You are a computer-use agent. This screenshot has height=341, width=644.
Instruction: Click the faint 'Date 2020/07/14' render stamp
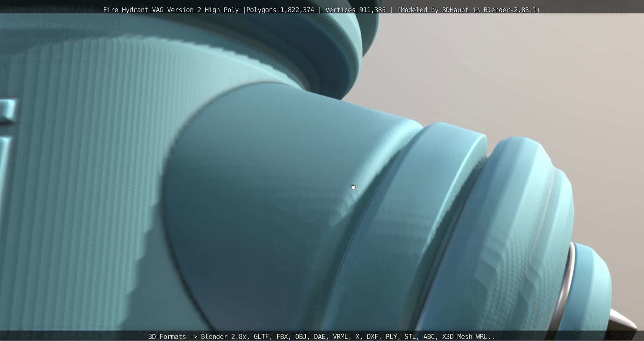47,9
